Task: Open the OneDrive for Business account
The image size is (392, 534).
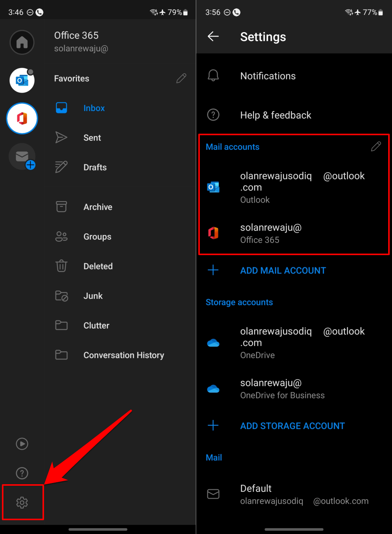Action: coord(294,389)
